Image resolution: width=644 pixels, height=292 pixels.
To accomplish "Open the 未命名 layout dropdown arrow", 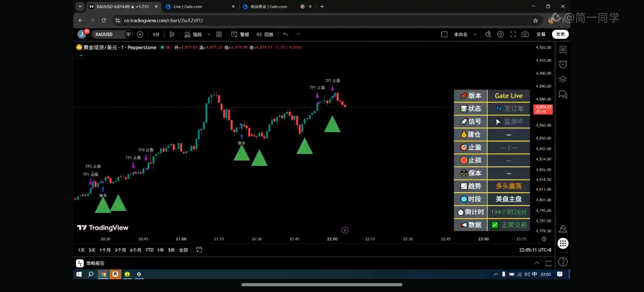I will (475, 34).
